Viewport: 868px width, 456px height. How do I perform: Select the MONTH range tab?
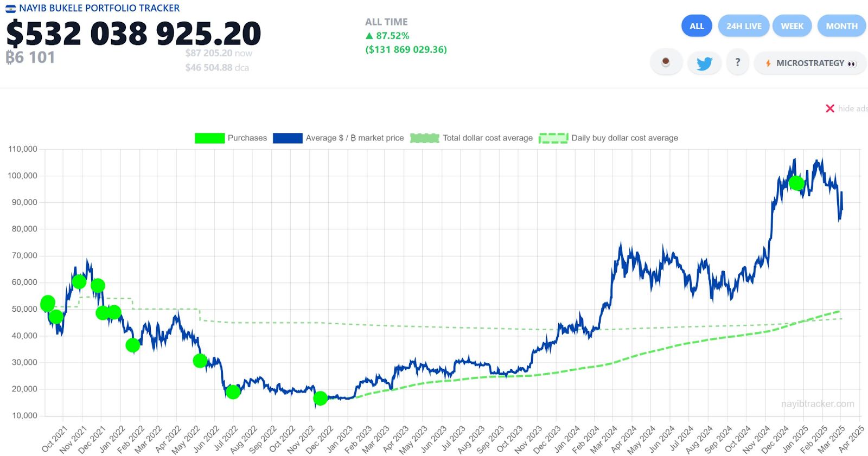841,26
